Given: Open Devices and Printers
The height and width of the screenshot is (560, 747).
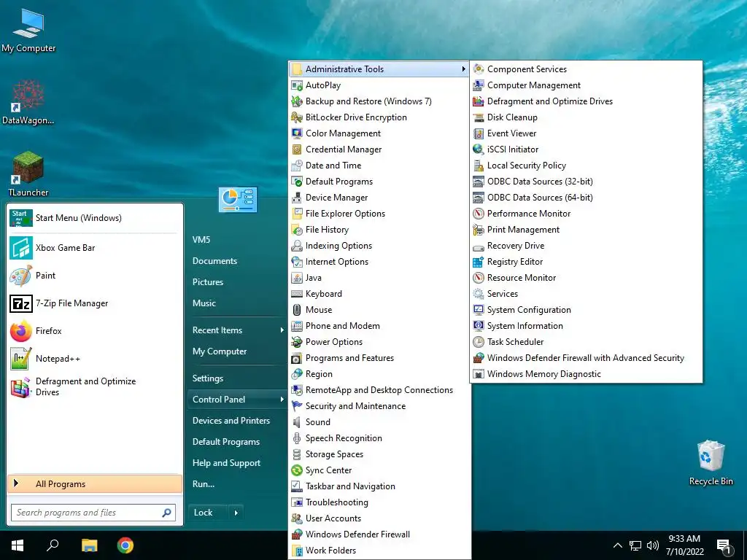Looking at the screenshot, I should click(231, 421).
